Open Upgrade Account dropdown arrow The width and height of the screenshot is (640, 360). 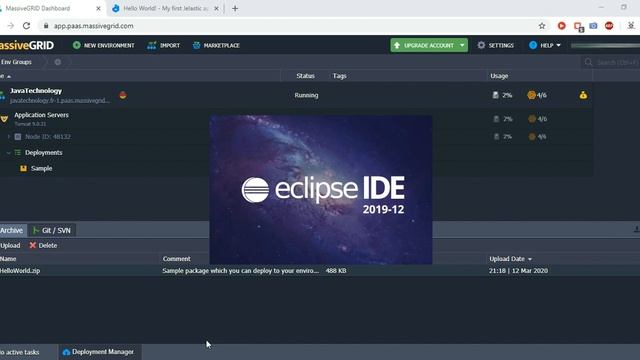tap(462, 45)
